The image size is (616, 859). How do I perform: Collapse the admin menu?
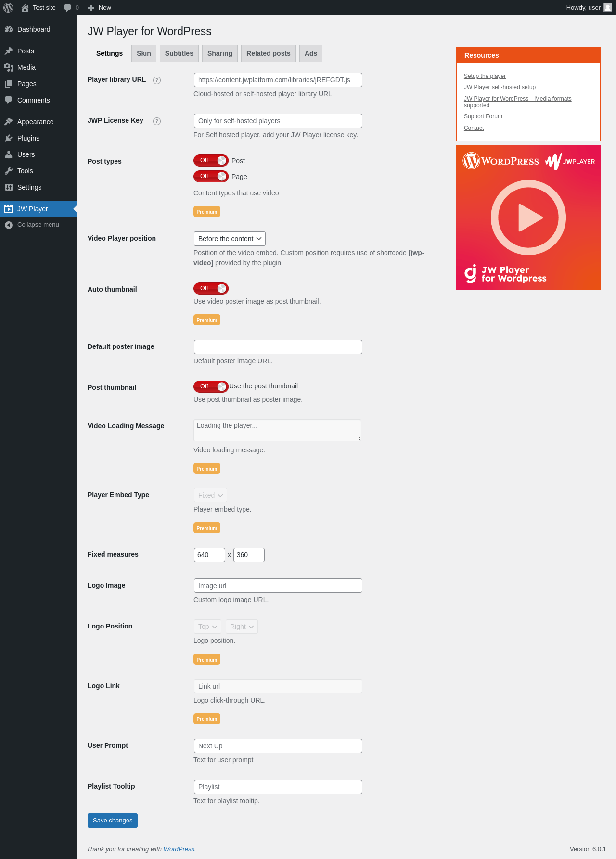(x=38, y=225)
